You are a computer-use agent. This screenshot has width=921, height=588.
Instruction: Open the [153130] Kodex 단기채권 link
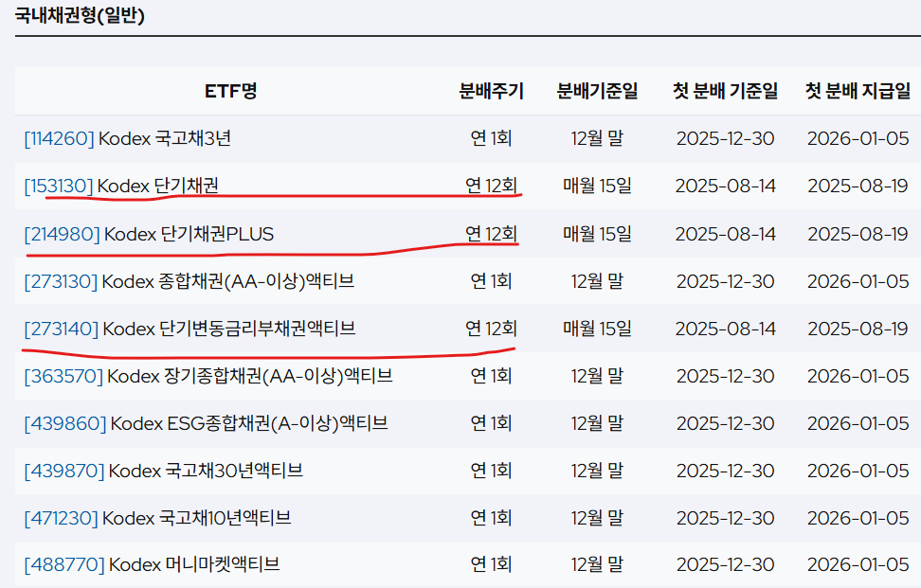point(121,186)
